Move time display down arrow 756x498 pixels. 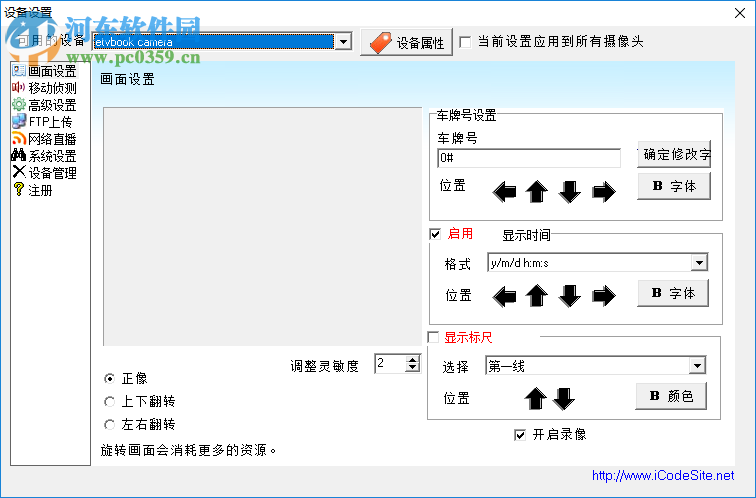coord(569,296)
